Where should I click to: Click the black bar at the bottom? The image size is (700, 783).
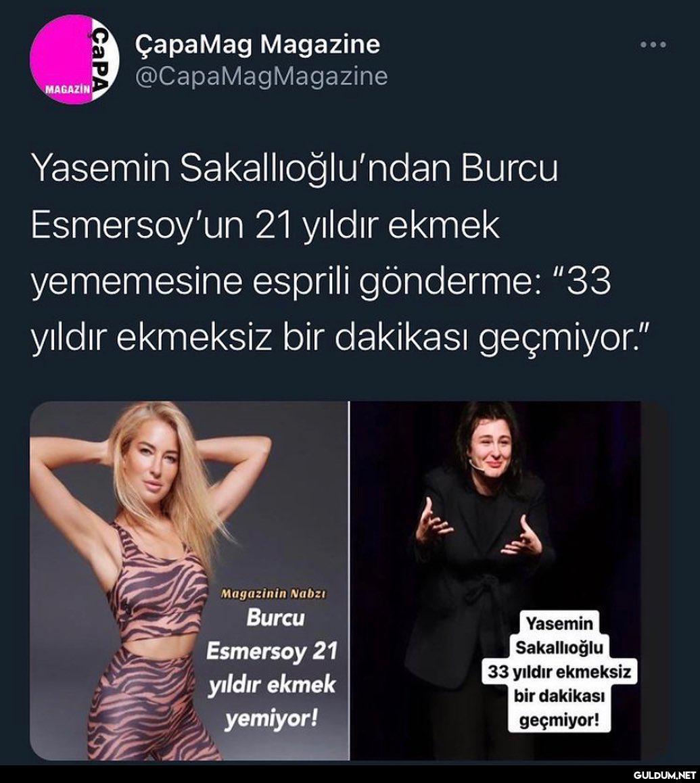[350, 774]
